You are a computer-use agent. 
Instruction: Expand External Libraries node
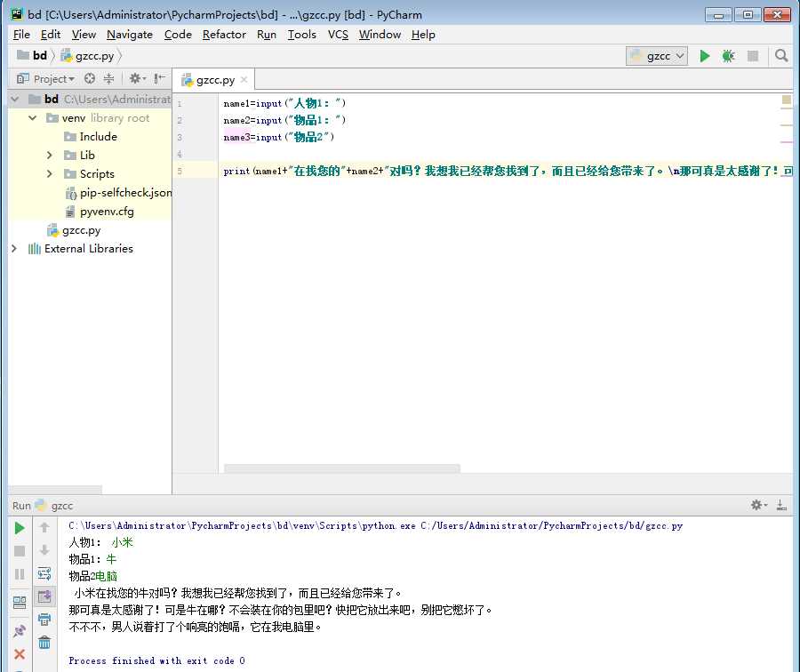pyautogui.click(x=14, y=249)
